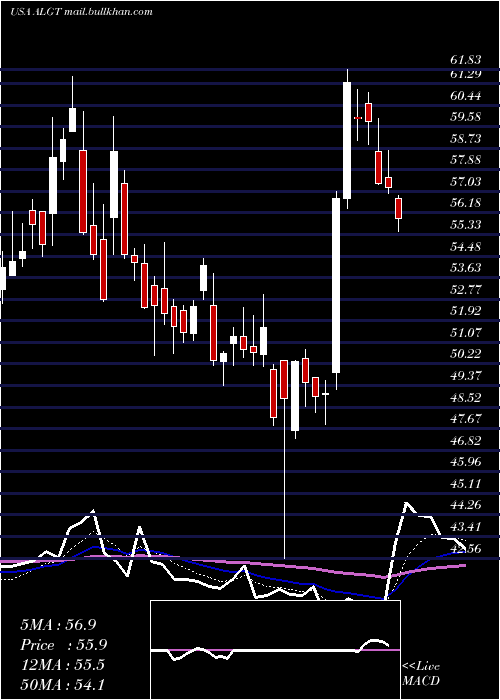Click the 44.26 price label
The image size is (500, 700).
coord(466,505)
